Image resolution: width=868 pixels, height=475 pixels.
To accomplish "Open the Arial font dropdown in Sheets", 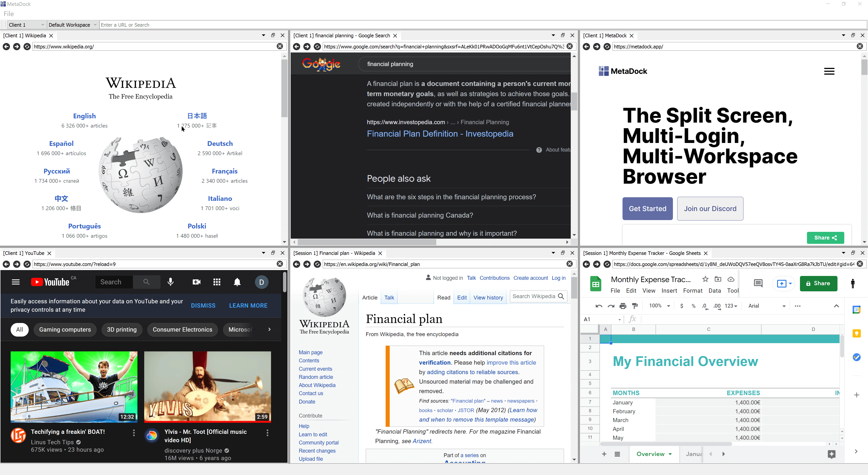I will coord(766,306).
